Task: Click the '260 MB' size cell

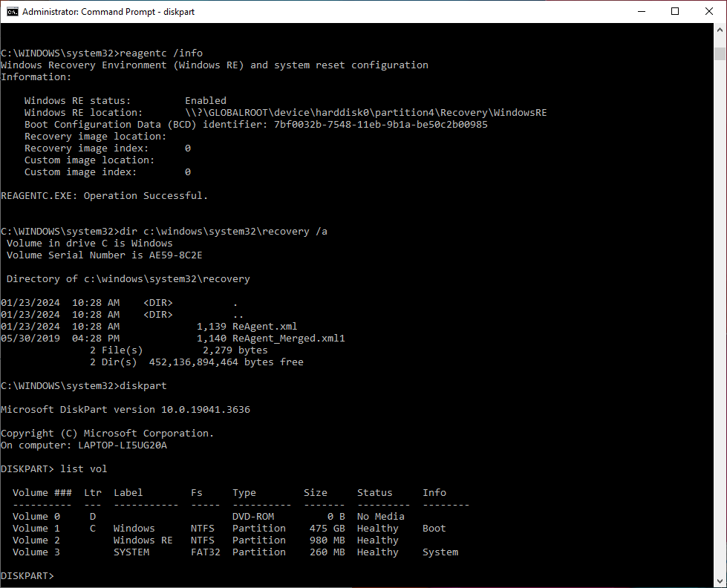Action: (x=327, y=552)
